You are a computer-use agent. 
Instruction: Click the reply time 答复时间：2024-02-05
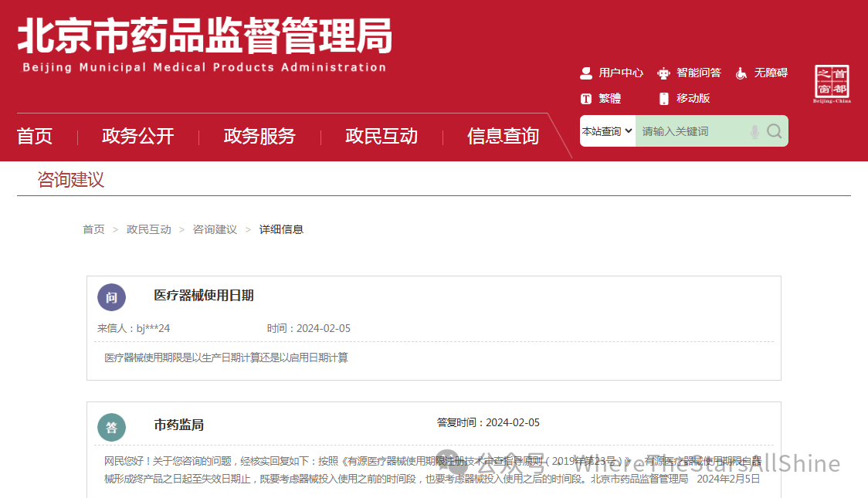488,423
